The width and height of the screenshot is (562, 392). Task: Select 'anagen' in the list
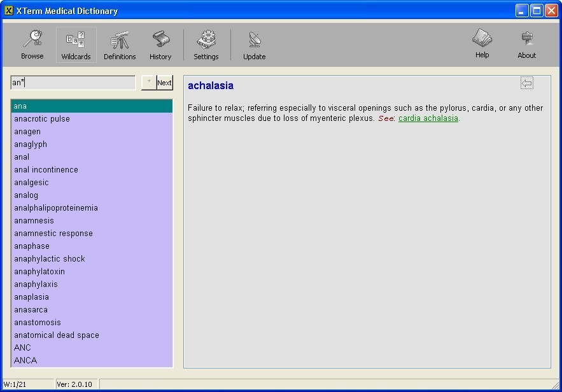click(92, 132)
